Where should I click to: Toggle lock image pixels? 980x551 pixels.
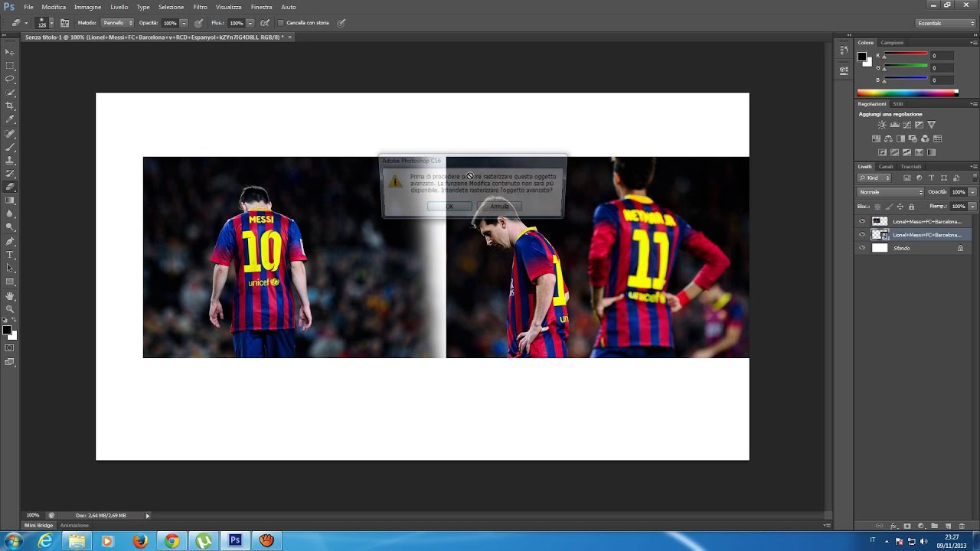888,207
